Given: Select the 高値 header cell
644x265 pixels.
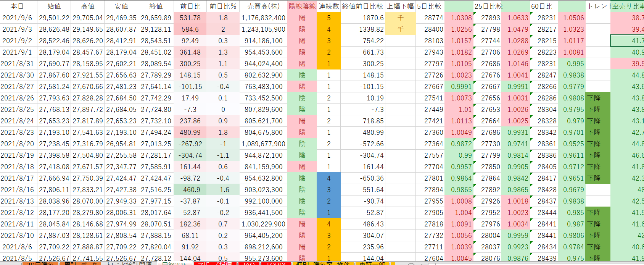Looking at the screenshot, I should [x=88, y=6].
